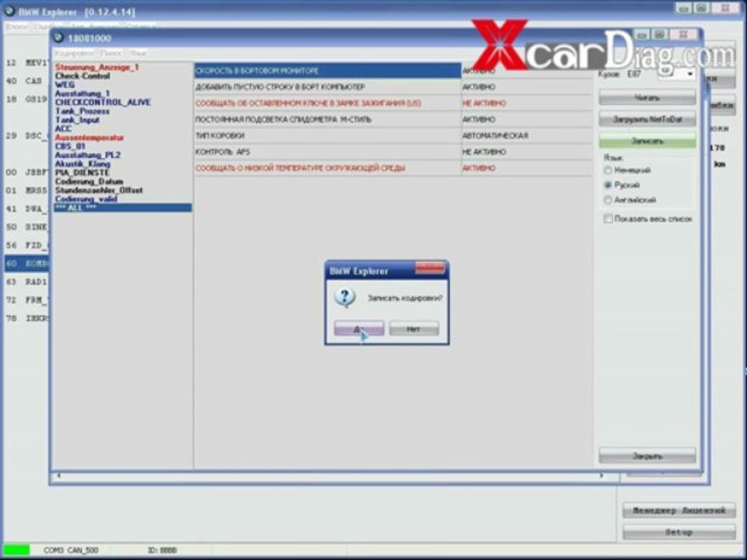Click the COM3 CAN_500 status bar entry
This screenshot has width=747, height=560.
point(71,550)
